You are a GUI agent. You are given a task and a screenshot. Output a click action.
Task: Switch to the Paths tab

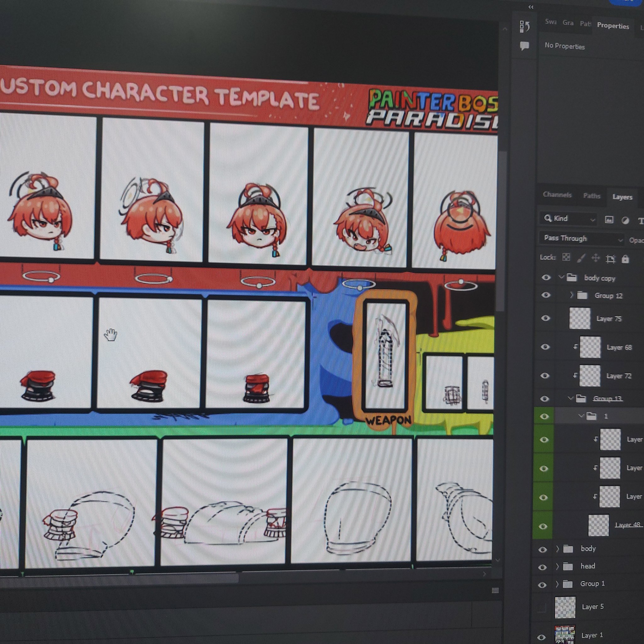click(x=592, y=196)
